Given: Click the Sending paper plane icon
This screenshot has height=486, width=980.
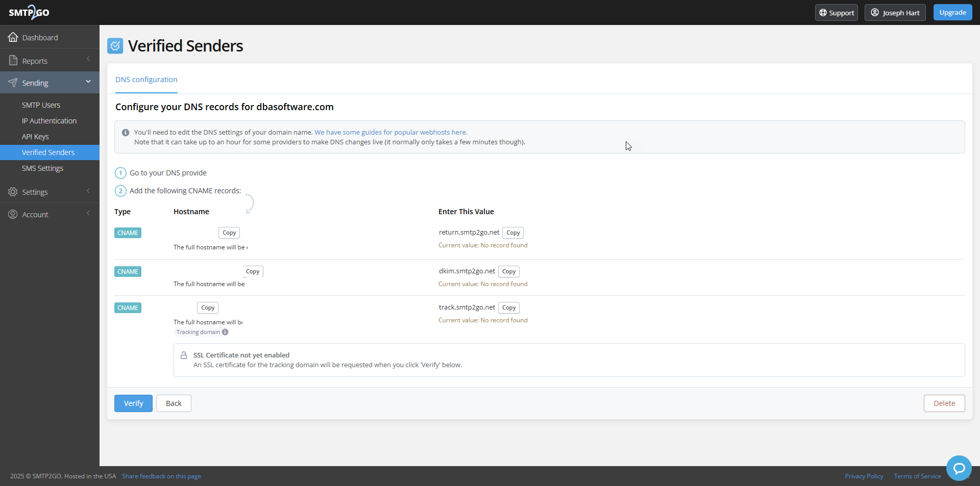Looking at the screenshot, I should (x=13, y=83).
